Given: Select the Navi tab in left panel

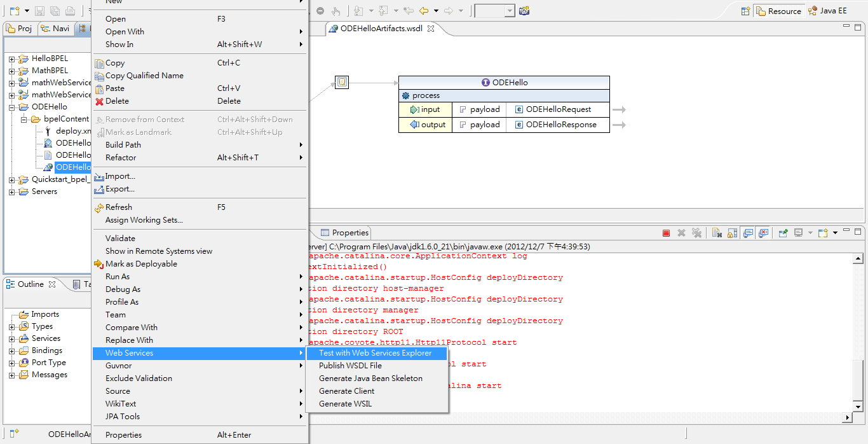Looking at the screenshot, I should click(x=55, y=28).
